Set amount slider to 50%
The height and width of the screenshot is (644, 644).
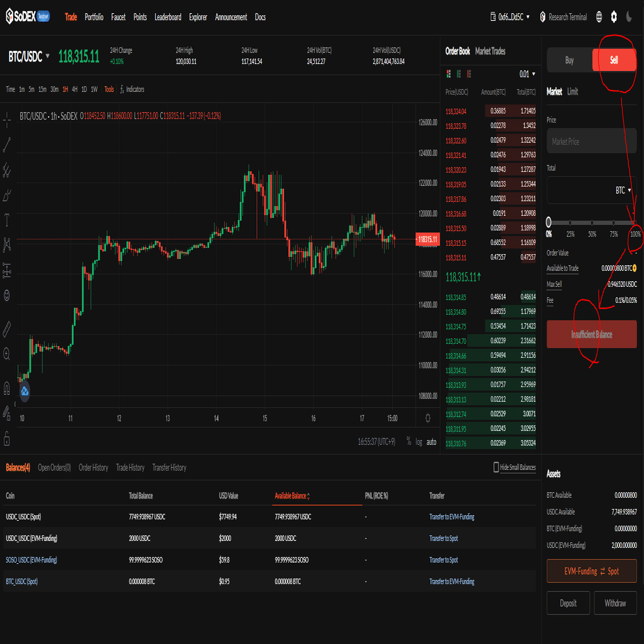click(x=592, y=223)
